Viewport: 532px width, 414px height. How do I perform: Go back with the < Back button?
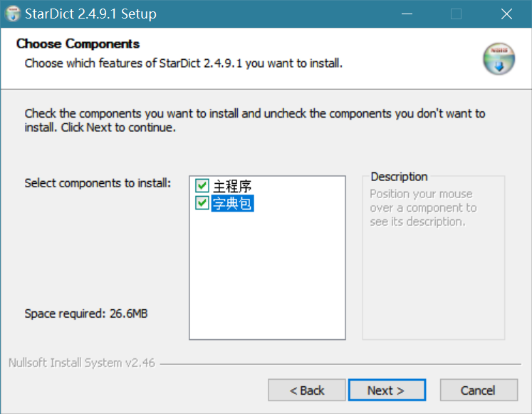pyautogui.click(x=307, y=390)
